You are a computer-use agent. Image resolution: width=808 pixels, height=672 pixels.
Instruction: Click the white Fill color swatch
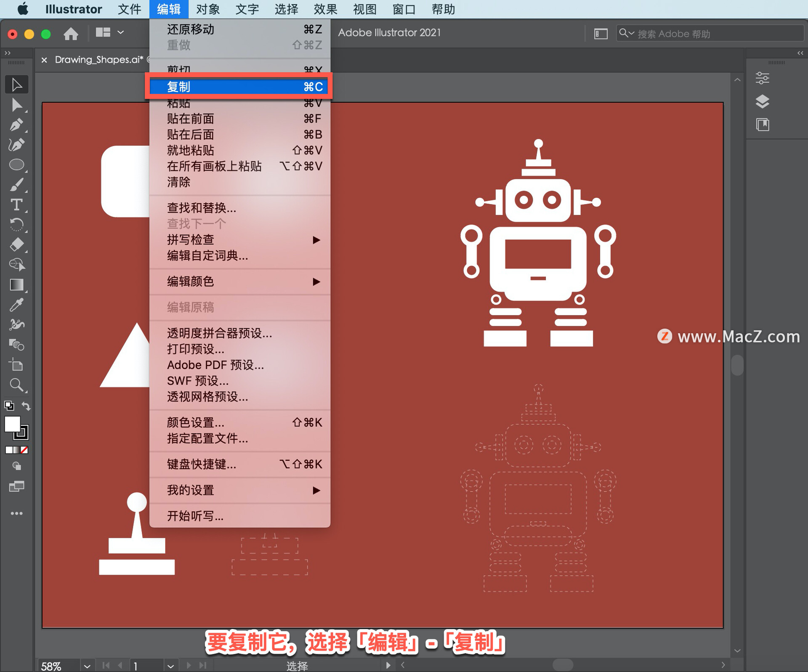[x=12, y=424]
